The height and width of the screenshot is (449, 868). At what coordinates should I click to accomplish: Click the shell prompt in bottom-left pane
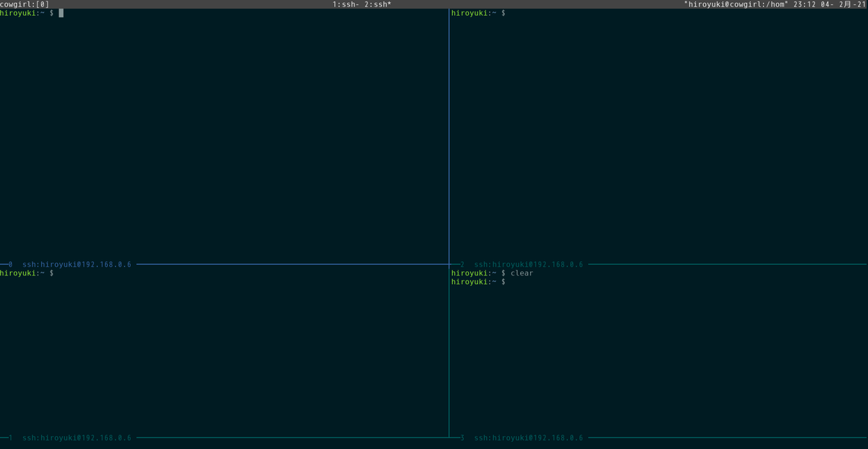[x=25, y=273]
